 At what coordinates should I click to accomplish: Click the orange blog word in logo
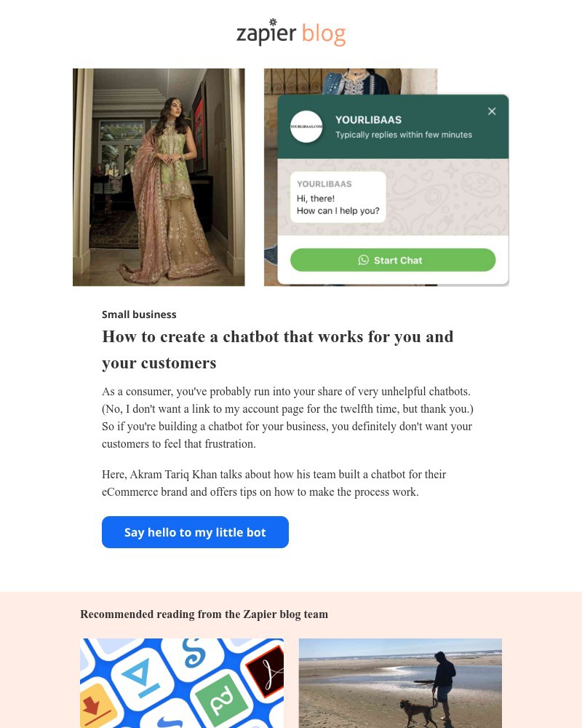point(324,34)
